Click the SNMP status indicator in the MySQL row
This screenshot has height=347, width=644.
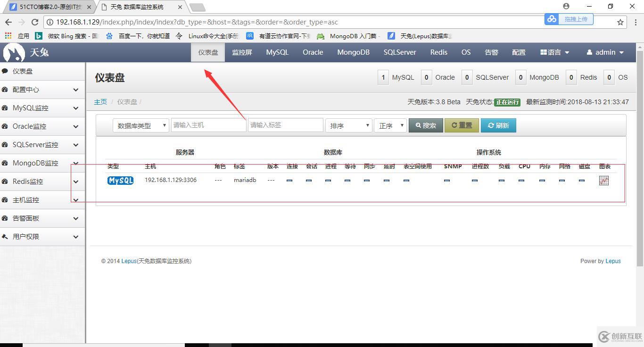pyautogui.click(x=447, y=181)
